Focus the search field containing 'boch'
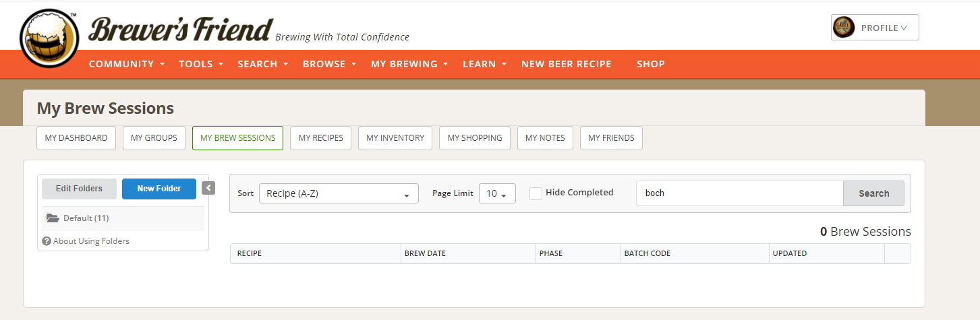 point(739,193)
